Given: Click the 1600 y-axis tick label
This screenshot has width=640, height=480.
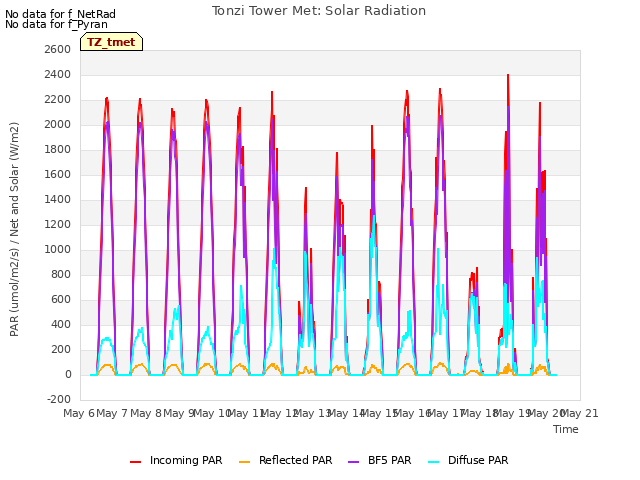Looking at the screenshot, I should [x=58, y=174].
